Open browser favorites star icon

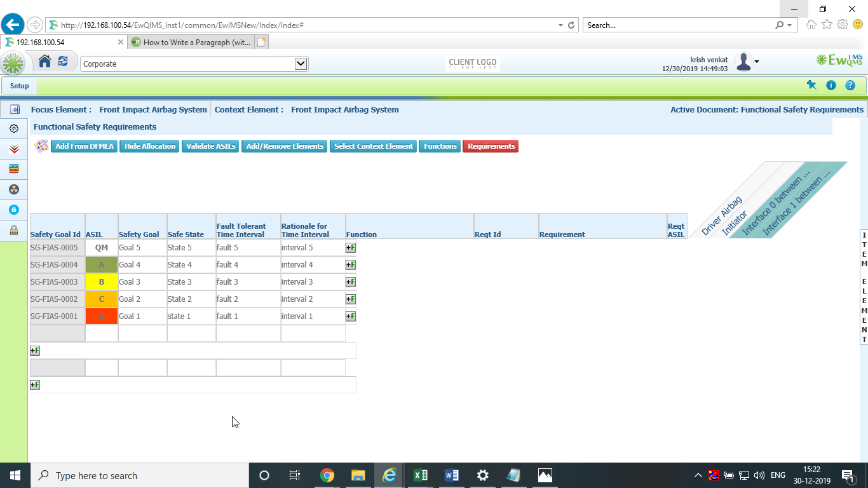point(827,25)
